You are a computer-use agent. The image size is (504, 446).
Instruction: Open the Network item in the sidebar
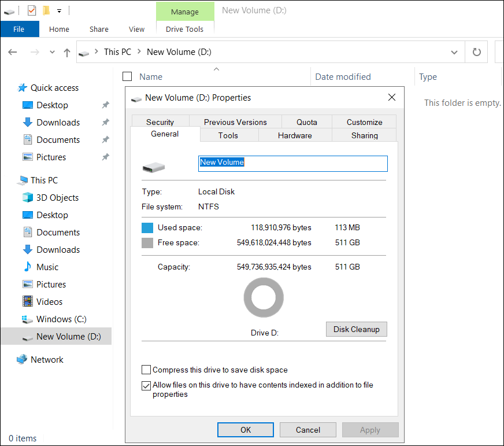(x=47, y=359)
